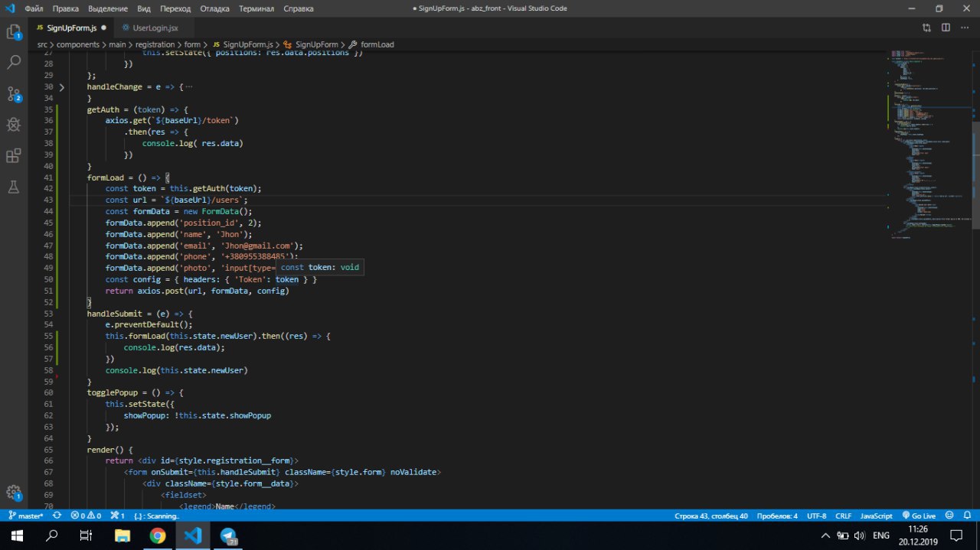This screenshot has width=980, height=550.
Task: Click Go Live in the status bar
Action: click(x=919, y=516)
